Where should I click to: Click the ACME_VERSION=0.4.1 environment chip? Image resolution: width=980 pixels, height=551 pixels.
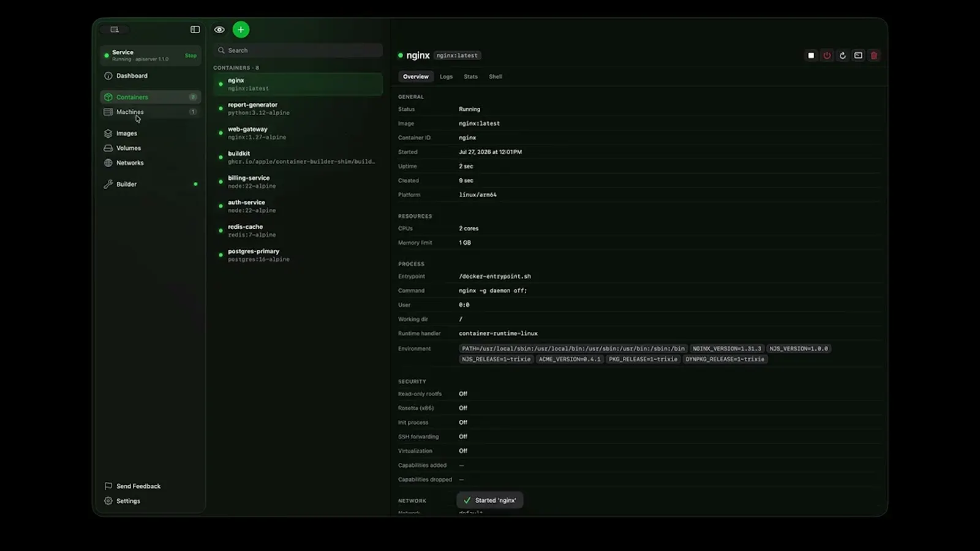(570, 359)
